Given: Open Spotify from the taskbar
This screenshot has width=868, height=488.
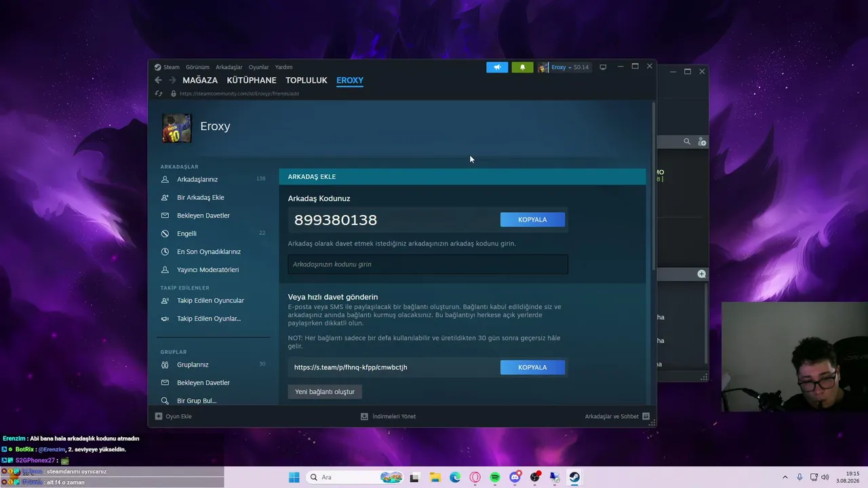Looking at the screenshot, I should coord(495,477).
